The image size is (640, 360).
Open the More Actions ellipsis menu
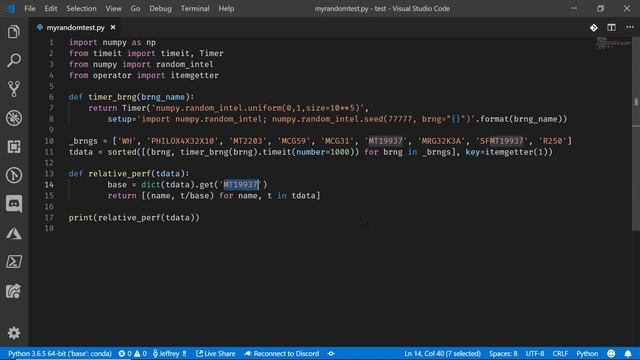coord(630,27)
